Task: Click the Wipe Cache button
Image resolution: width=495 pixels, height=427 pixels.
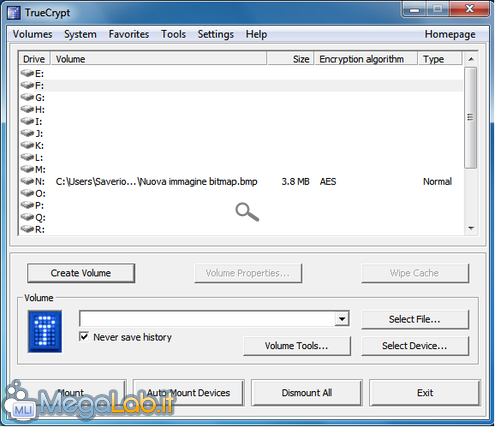Action: pos(415,273)
